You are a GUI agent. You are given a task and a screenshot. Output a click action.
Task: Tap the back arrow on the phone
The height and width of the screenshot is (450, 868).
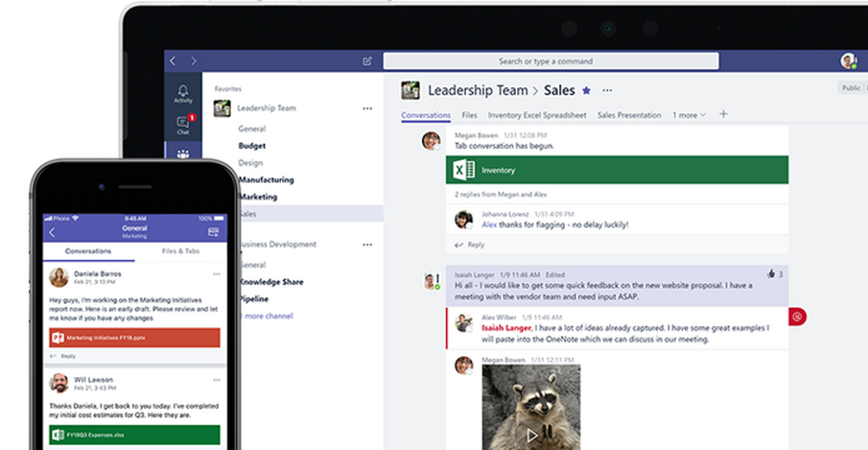point(52,232)
